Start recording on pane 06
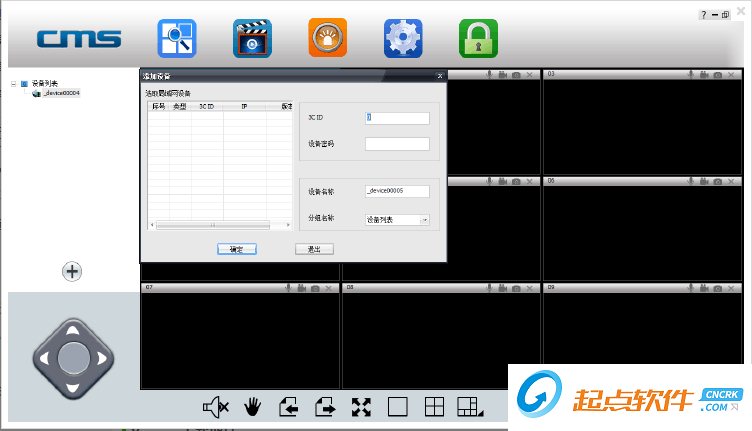The image size is (752, 431). point(704,181)
